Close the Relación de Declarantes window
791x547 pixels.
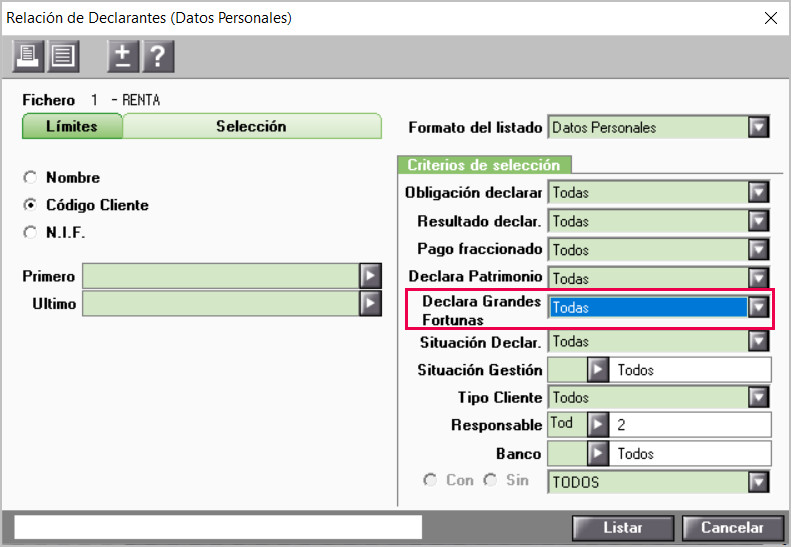(771, 18)
